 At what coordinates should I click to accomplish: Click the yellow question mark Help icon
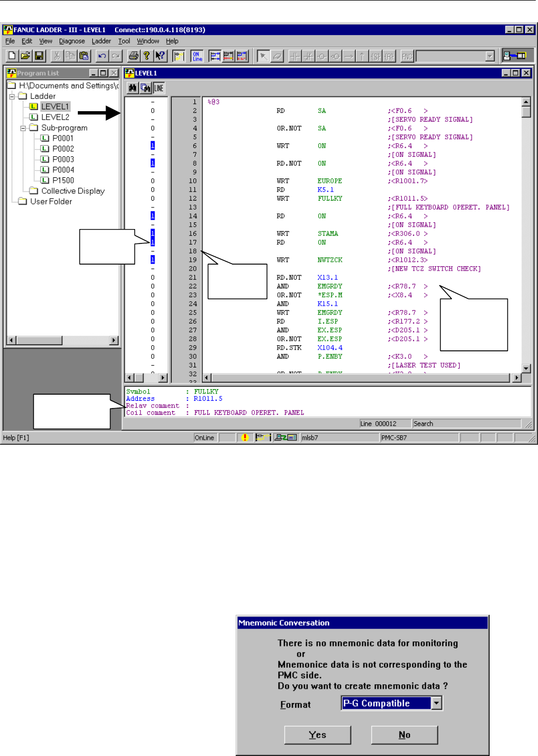[x=147, y=56]
